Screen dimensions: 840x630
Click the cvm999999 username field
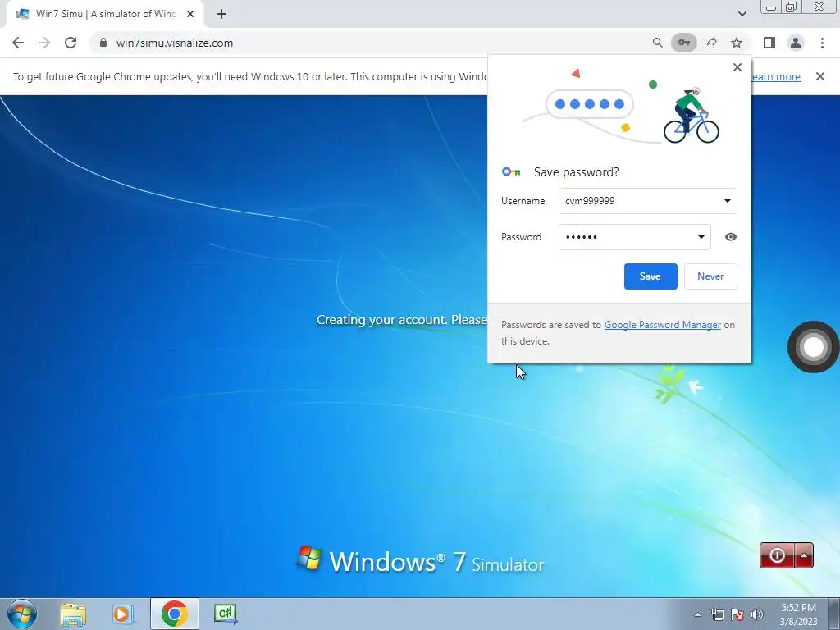(x=648, y=201)
